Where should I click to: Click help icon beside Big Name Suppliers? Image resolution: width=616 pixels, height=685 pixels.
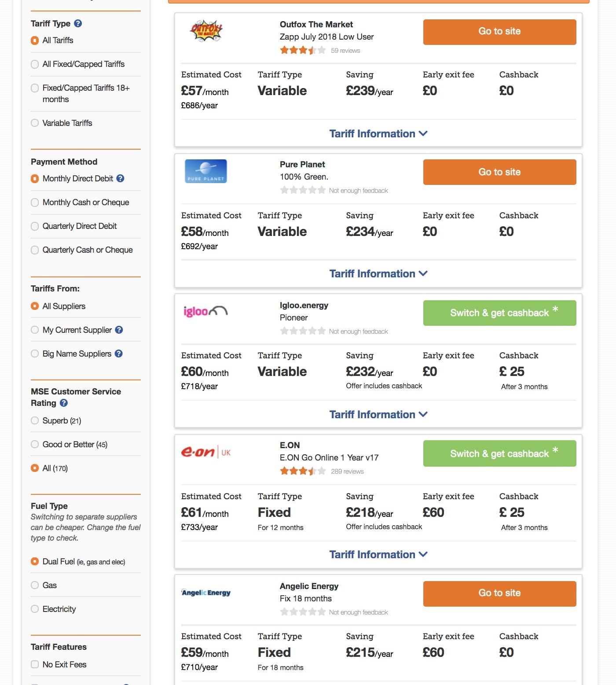tap(118, 354)
